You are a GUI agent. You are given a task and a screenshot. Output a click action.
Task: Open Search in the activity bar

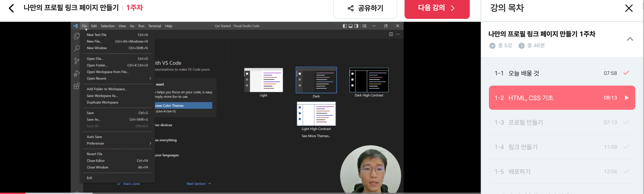point(77,48)
